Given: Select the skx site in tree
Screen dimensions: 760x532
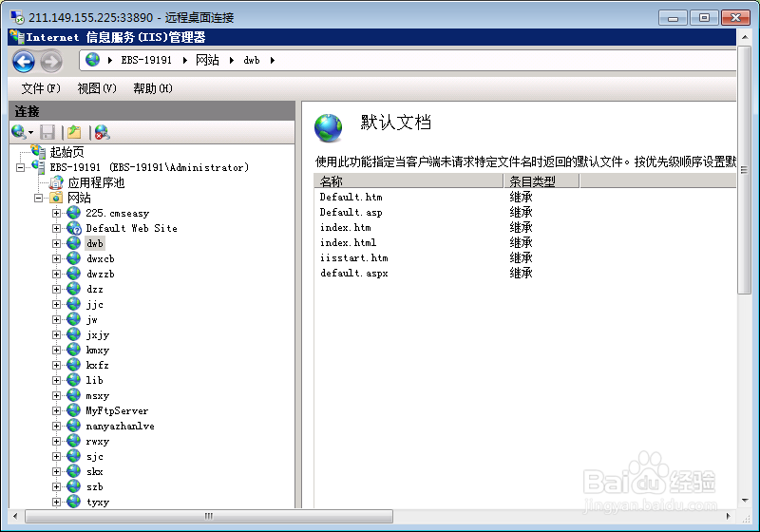Looking at the screenshot, I should pos(94,471).
